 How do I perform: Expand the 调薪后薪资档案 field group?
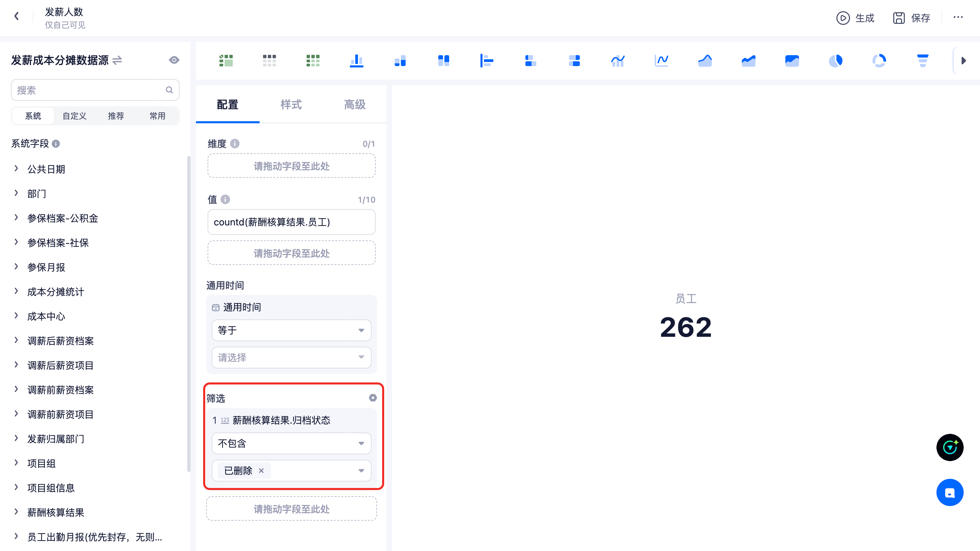[16, 341]
